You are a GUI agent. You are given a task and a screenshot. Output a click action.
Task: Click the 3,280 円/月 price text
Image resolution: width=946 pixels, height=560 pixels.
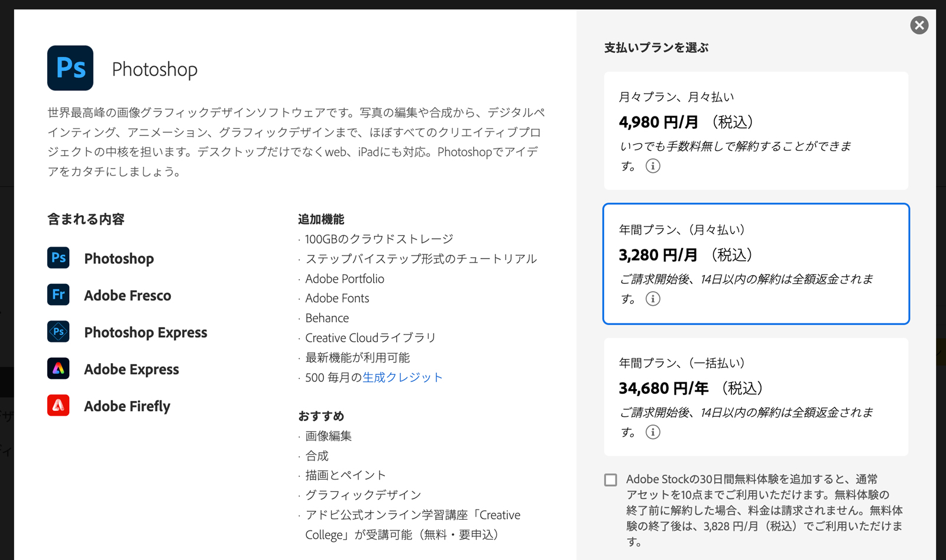click(x=658, y=255)
